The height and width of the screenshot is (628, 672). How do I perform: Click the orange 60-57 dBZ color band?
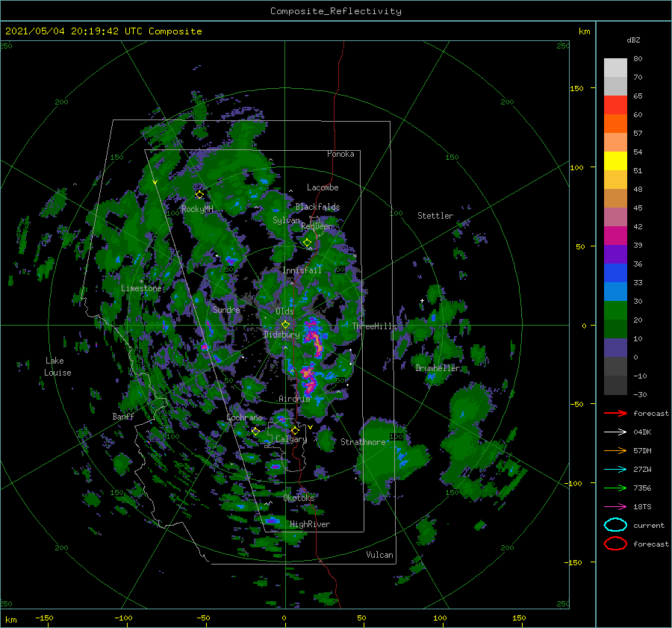(615, 124)
